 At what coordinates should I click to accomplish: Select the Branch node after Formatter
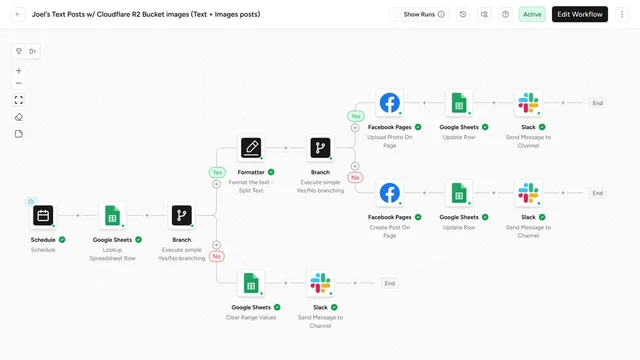(x=320, y=148)
